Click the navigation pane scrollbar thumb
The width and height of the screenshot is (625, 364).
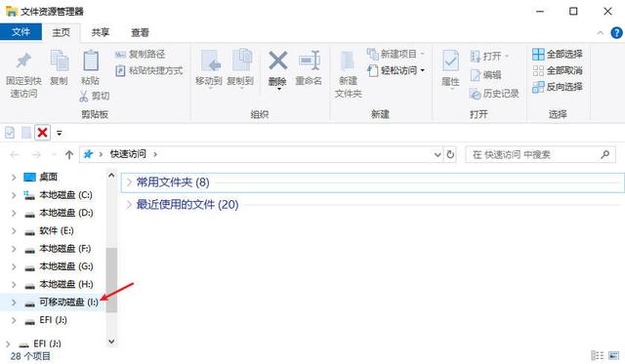[x=111, y=280]
